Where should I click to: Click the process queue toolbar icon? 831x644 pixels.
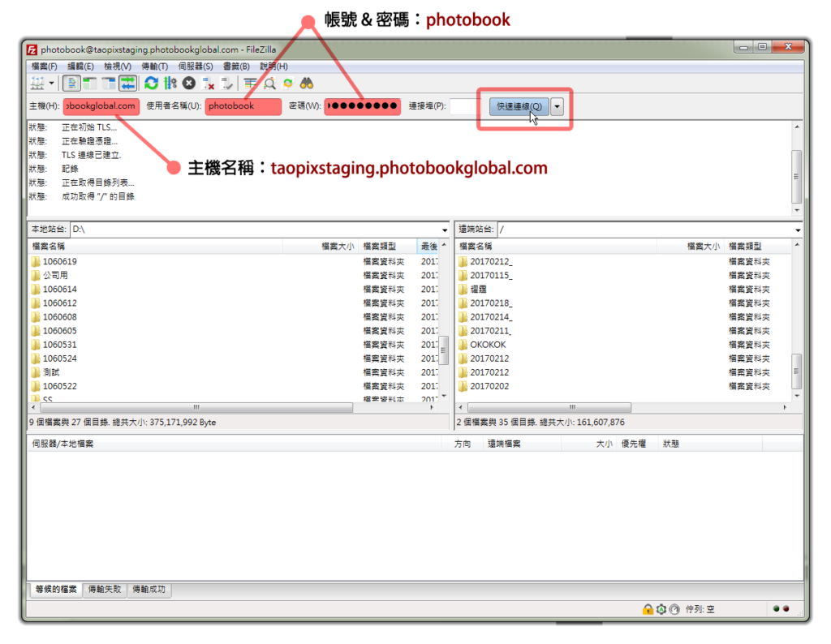tap(170, 84)
